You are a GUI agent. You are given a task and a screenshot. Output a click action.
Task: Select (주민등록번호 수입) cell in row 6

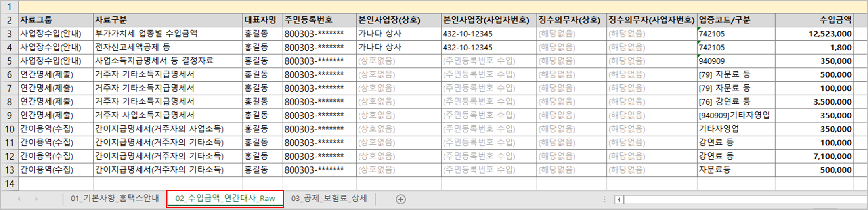click(489, 74)
